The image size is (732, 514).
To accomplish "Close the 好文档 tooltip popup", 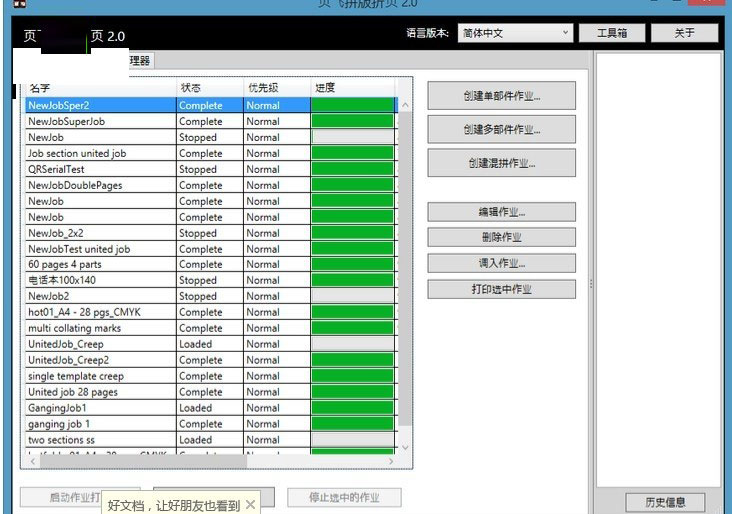I will pyautogui.click(x=250, y=505).
